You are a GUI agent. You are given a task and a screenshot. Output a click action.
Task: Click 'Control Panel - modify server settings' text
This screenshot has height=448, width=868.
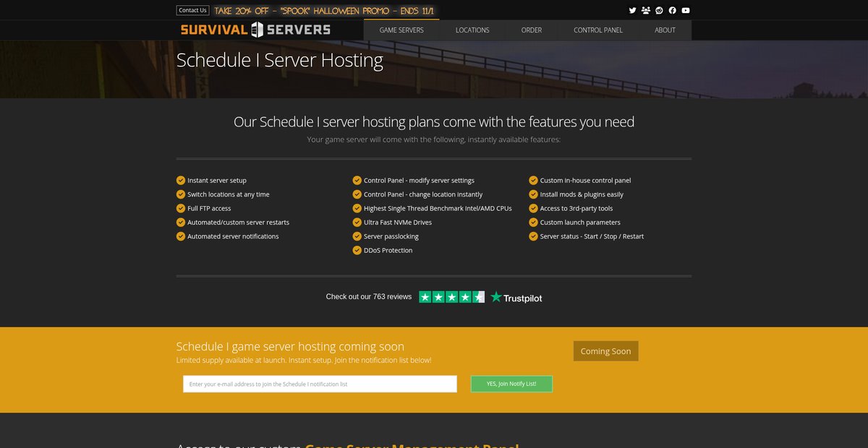click(x=419, y=181)
